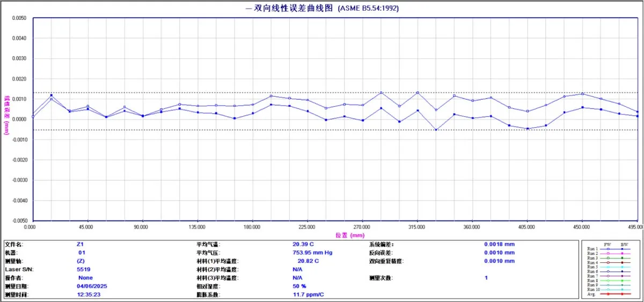The height and width of the screenshot is (302, 644).
Task: Click the 11.7 ppm/C expansion coefficient value
Action: (x=309, y=295)
